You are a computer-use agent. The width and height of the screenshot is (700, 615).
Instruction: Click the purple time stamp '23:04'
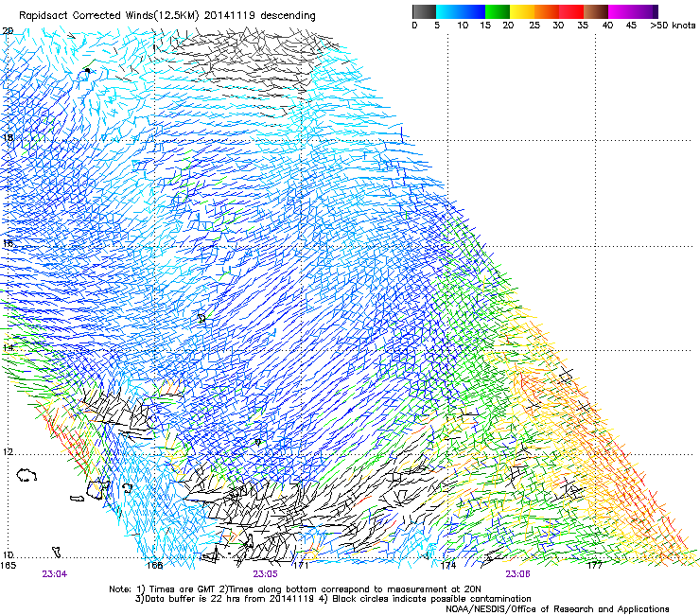tap(55, 574)
